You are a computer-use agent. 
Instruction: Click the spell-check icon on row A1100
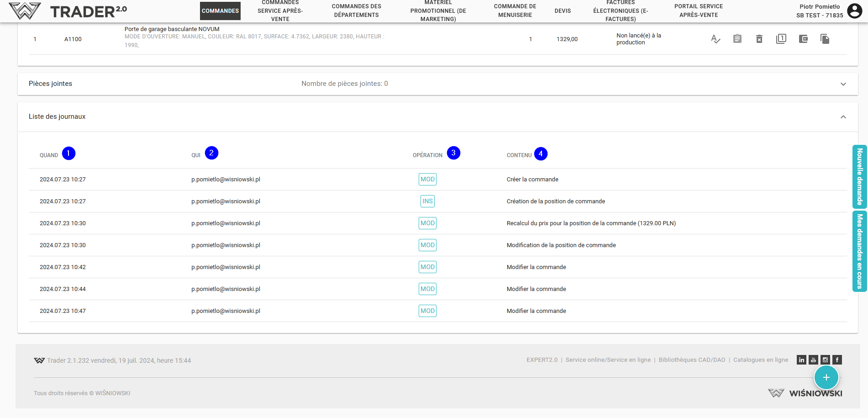(715, 39)
